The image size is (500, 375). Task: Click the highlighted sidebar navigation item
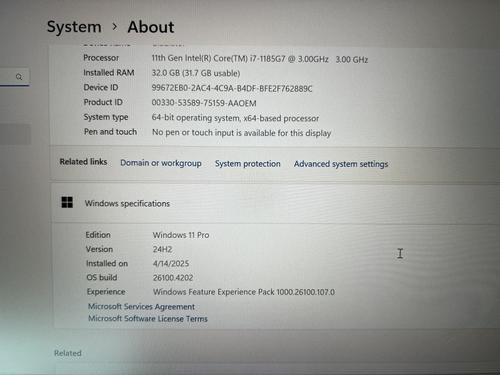coord(15,134)
